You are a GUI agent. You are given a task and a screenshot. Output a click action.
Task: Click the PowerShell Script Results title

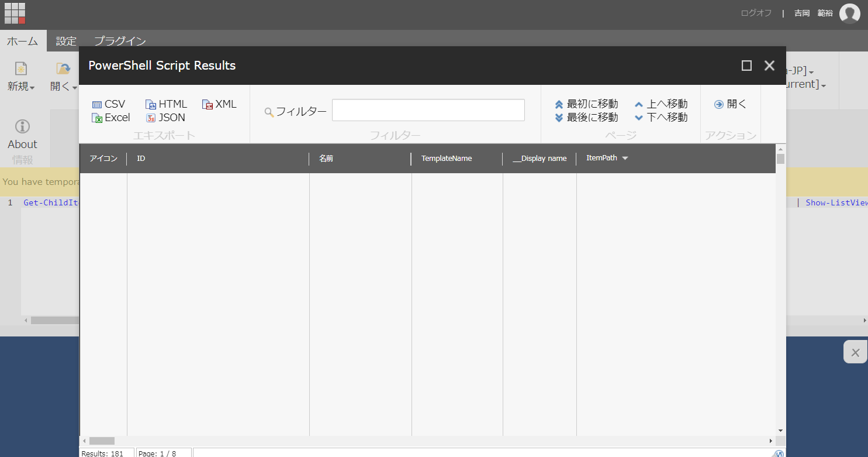(162, 66)
